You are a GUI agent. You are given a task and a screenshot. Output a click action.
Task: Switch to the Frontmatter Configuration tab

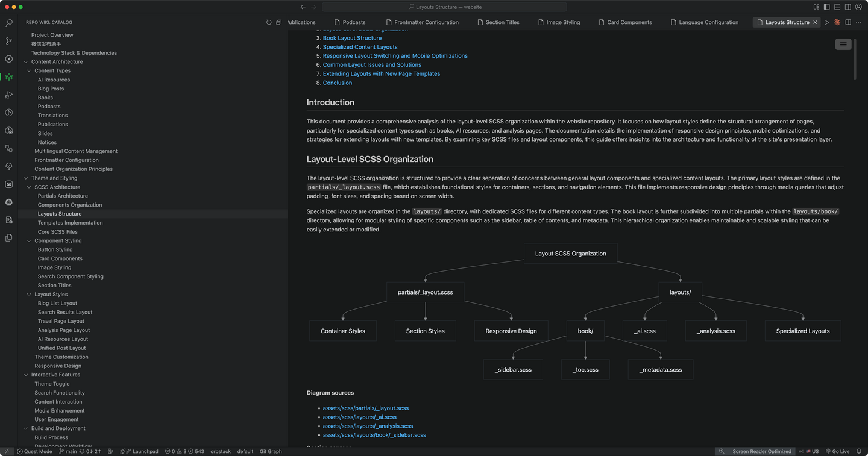426,22
